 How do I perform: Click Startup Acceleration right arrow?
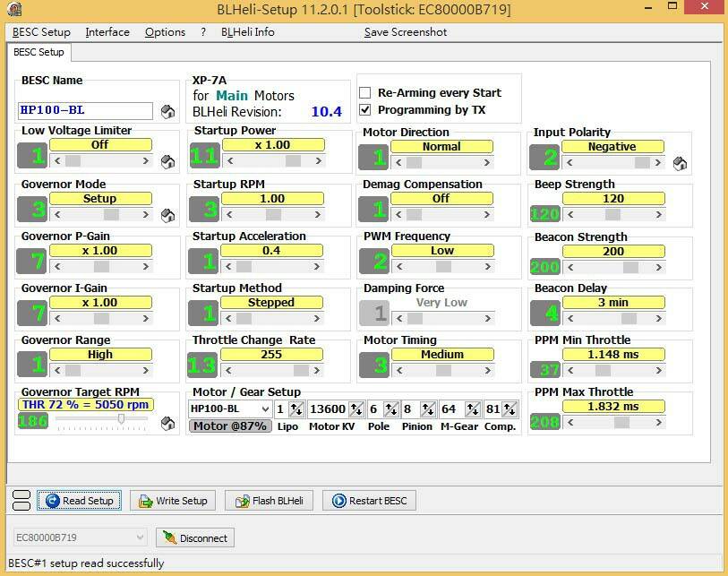[317, 267]
